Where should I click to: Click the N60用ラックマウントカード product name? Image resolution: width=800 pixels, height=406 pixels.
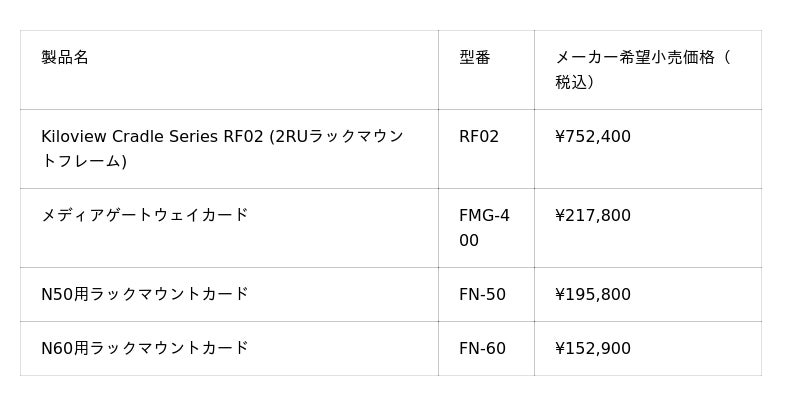[145, 349]
